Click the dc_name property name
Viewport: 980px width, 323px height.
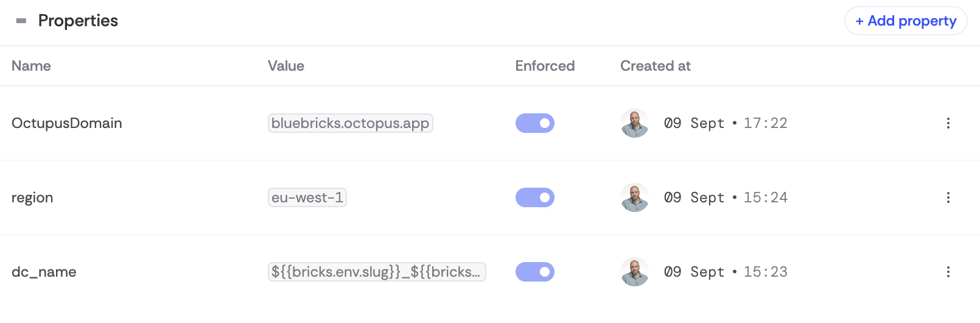pyautogui.click(x=44, y=272)
